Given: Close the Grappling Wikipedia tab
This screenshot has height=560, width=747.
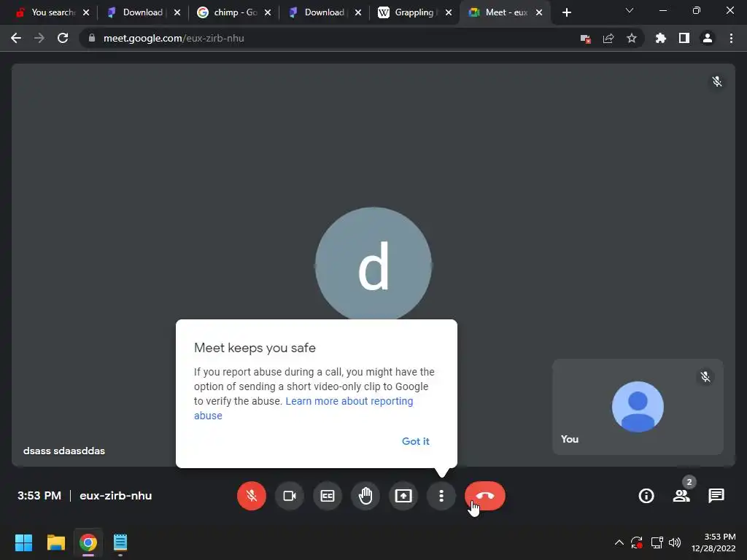Looking at the screenshot, I should coord(449,12).
